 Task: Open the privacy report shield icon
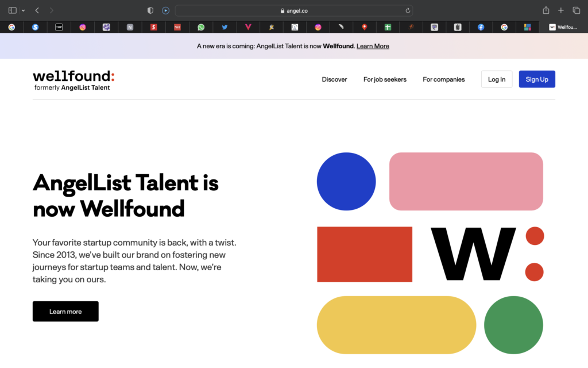click(x=150, y=10)
